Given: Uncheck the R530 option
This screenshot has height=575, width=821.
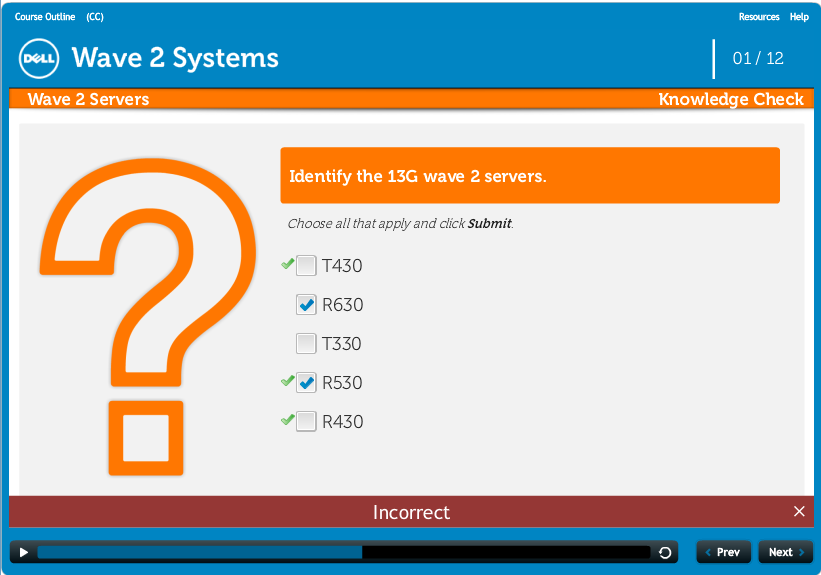Looking at the screenshot, I should [306, 383].
